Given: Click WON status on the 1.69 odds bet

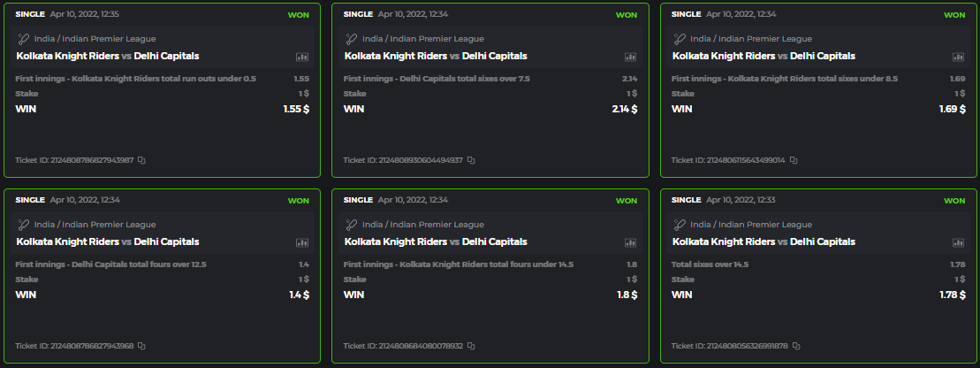Looking at the screenshot, I should point(954,15).
